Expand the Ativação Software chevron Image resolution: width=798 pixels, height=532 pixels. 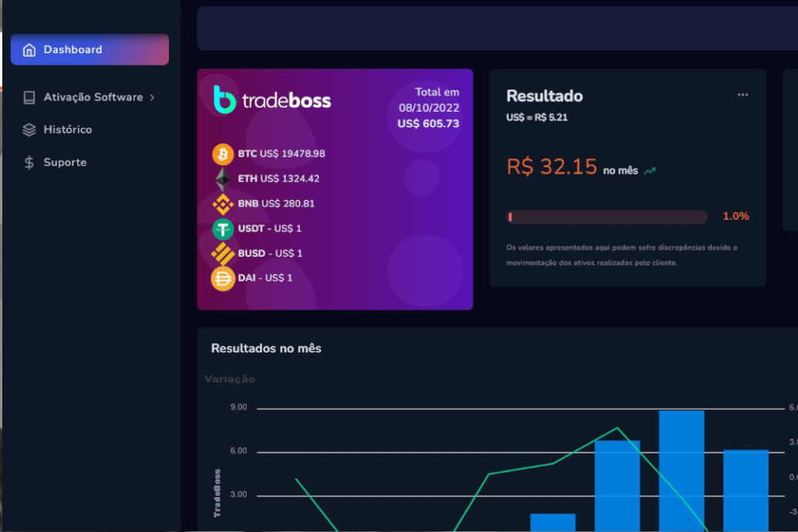coord(152,97)
